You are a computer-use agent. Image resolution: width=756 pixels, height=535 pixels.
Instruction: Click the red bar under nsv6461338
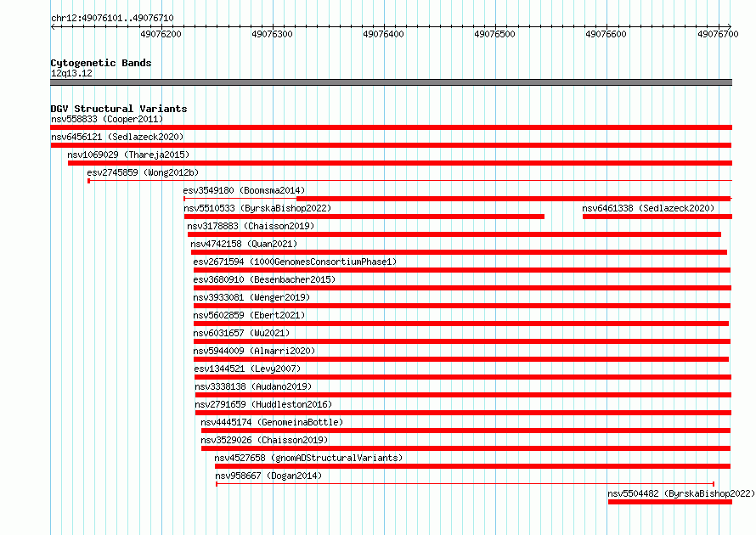(x=657, y=217)
